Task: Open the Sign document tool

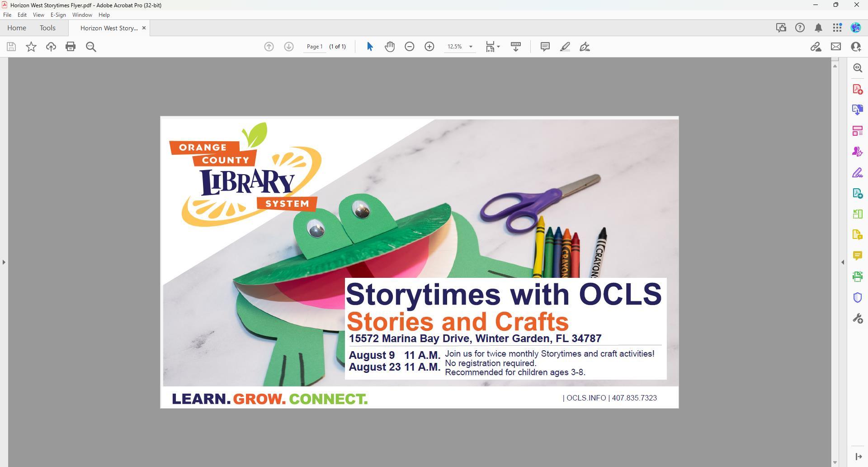Action: (x=585, y=47)
